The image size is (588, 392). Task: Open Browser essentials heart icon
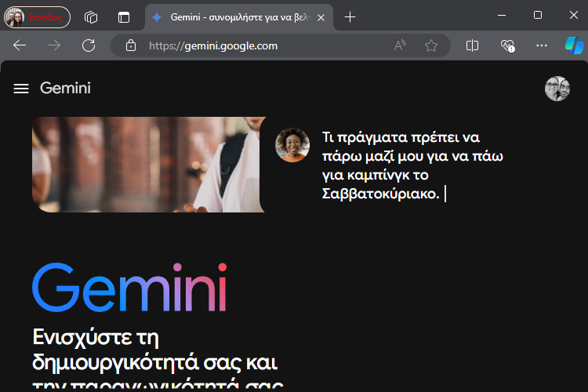click(x=507, y=45)
